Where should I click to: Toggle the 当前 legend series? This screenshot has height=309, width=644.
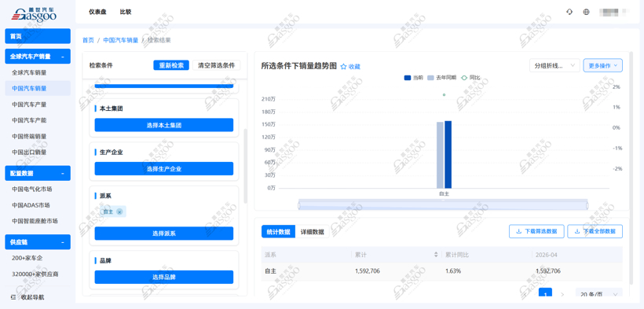[x=414, y=77]
